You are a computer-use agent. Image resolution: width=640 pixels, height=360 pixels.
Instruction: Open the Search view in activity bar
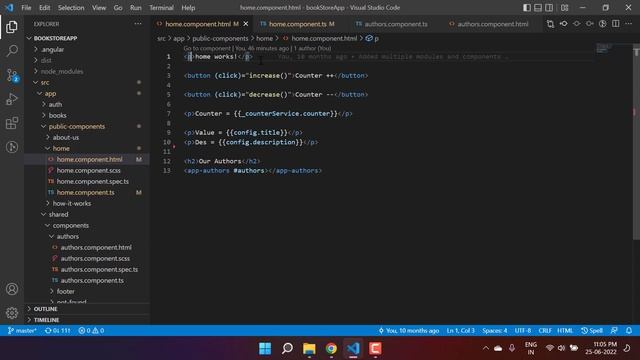pos(12,51)
